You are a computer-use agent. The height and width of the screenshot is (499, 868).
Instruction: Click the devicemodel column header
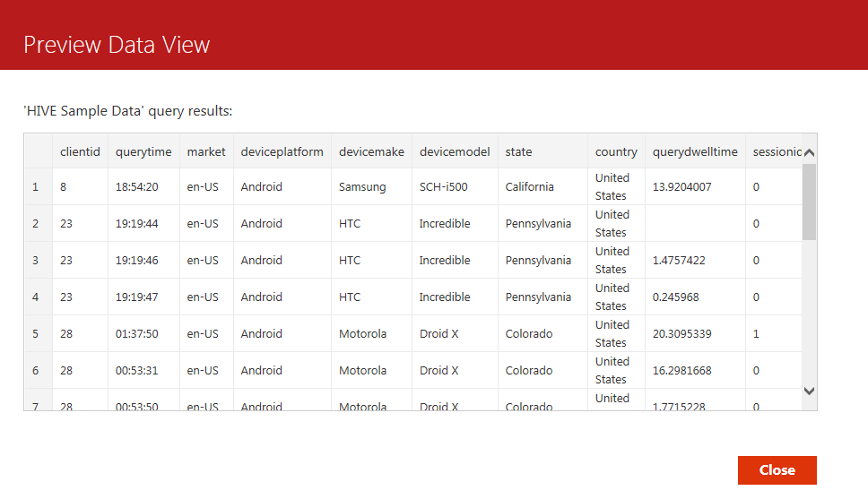pyautogui.click(x=455, y=151)
